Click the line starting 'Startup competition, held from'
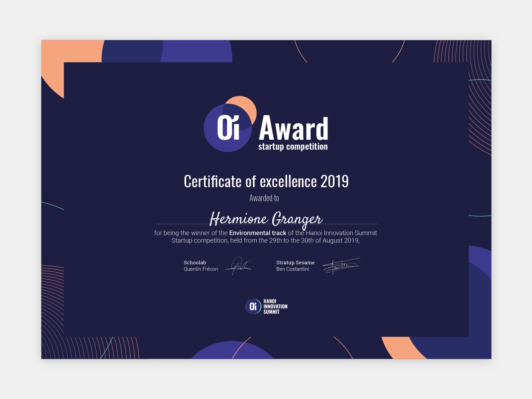The height and width of the screenshot is (399, 532). pyautogui.click(x=265, y=240)
